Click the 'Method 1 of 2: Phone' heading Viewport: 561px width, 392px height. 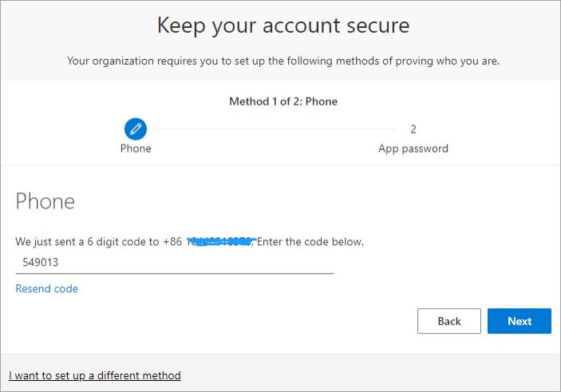point(283,101)
